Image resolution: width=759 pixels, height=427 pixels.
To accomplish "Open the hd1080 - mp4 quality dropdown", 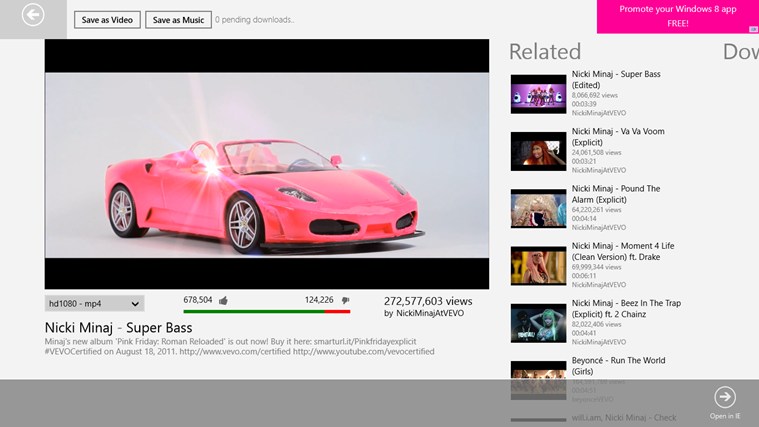I will pos(94,303).
